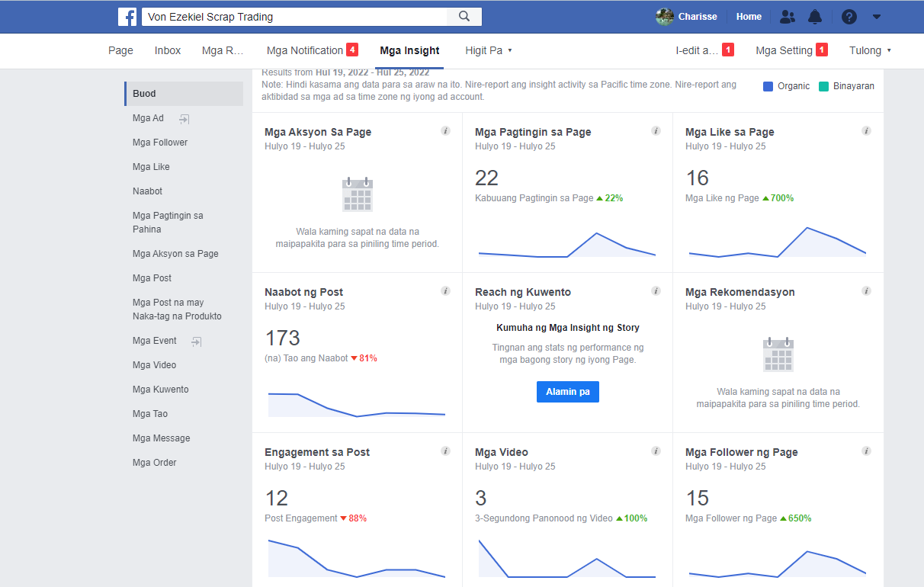This screenshot has width=924, height=587.
Task: Click info icon on Mga Aksyon Sa Page card
Action: click(445, 131)
